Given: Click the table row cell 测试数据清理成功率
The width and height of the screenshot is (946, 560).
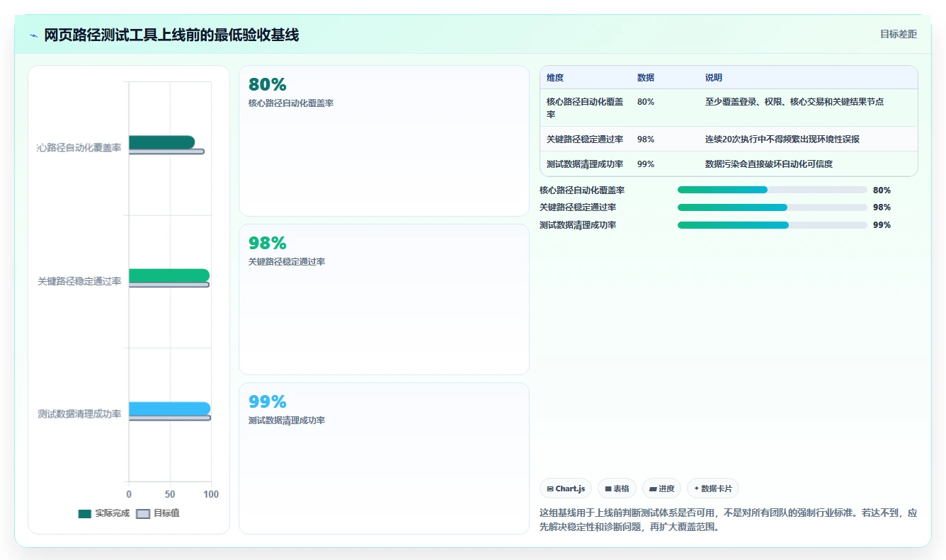Looking at the screenshot, I should (x=585, y=164).
